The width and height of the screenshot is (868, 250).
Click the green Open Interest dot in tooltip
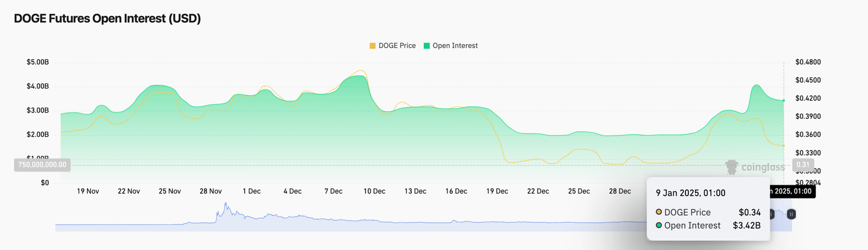pos(659,226)
